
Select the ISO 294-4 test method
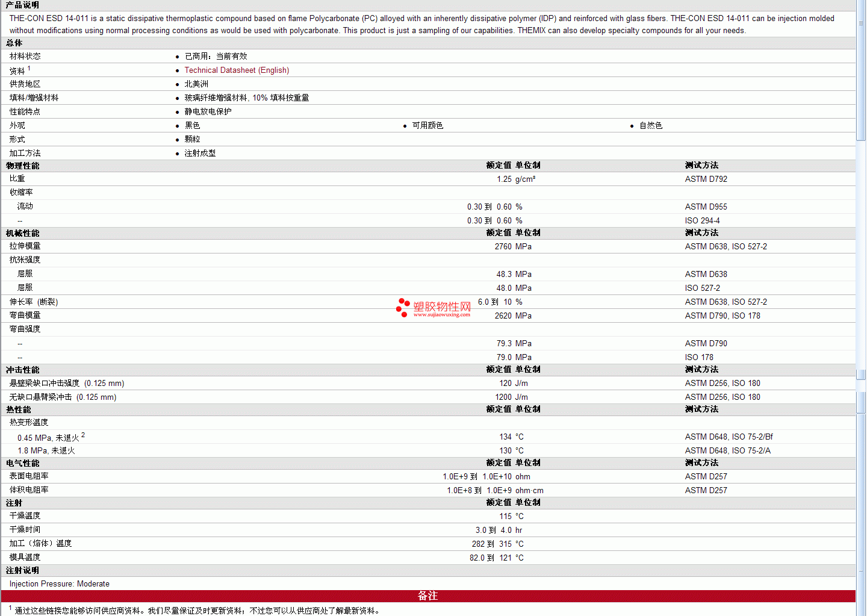[x=702, y=220]
